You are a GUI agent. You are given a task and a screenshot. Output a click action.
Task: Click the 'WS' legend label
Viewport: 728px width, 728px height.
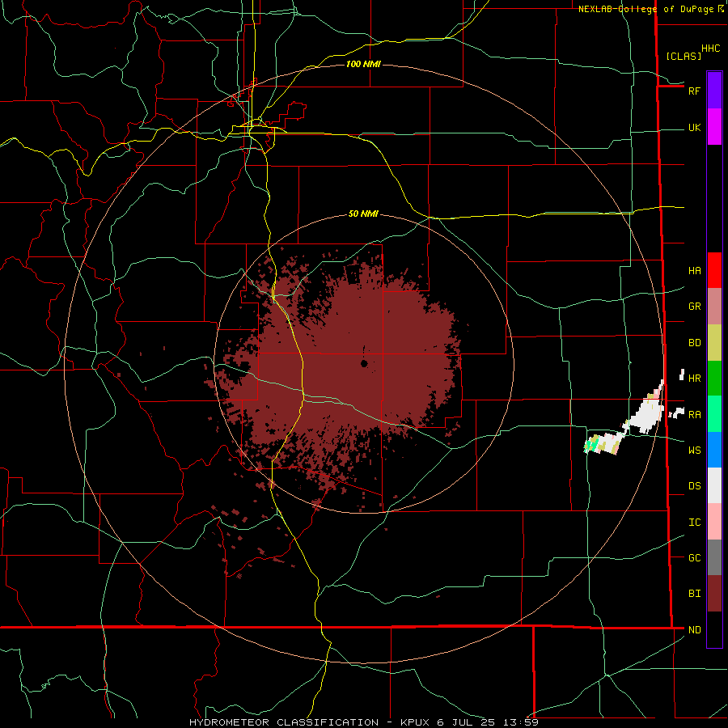(x=694, y=451)
